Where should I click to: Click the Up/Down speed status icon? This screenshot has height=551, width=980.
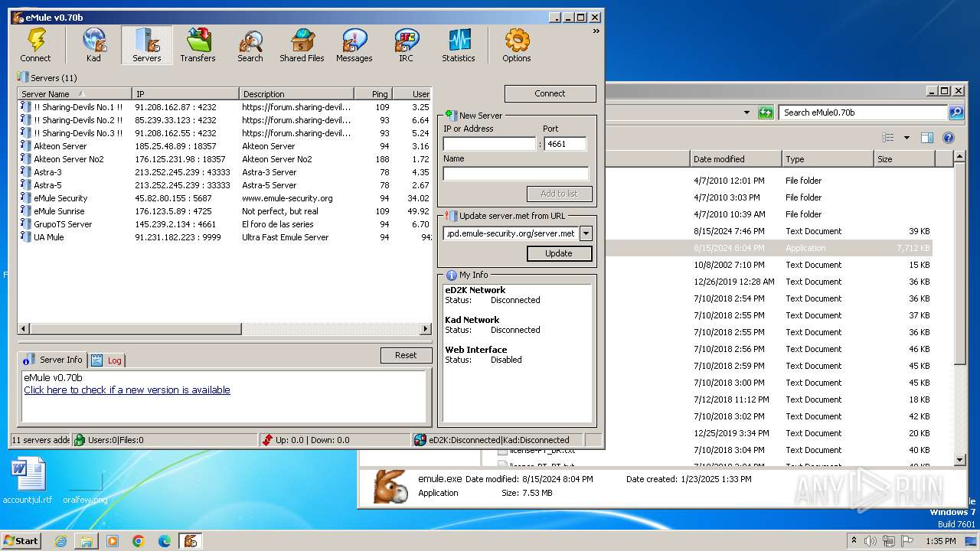tap(266, 440)
